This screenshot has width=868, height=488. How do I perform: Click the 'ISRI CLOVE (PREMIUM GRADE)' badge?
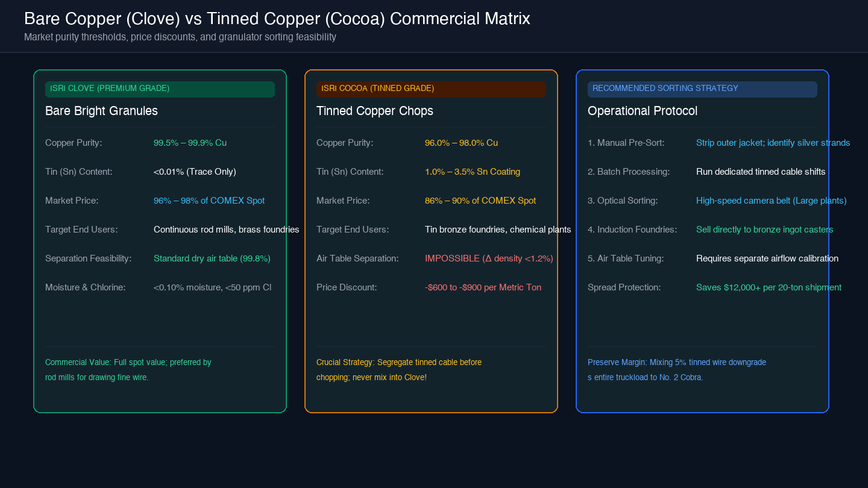tap(160, 89)
